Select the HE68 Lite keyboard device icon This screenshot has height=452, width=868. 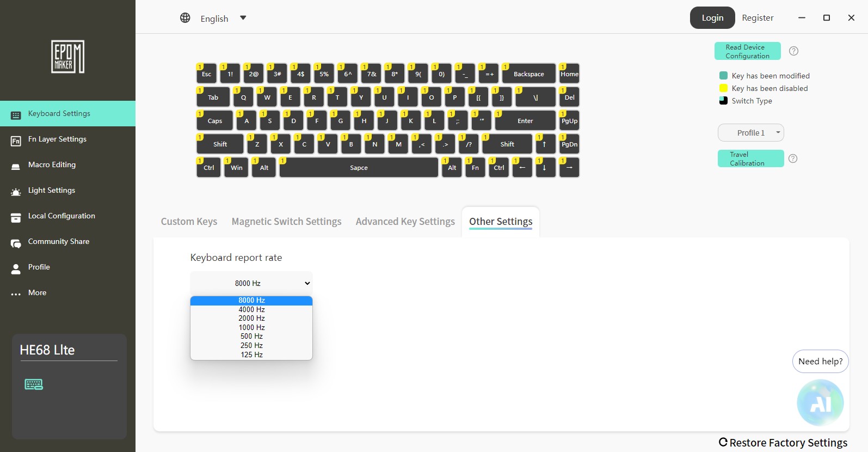tap(34, 384)
